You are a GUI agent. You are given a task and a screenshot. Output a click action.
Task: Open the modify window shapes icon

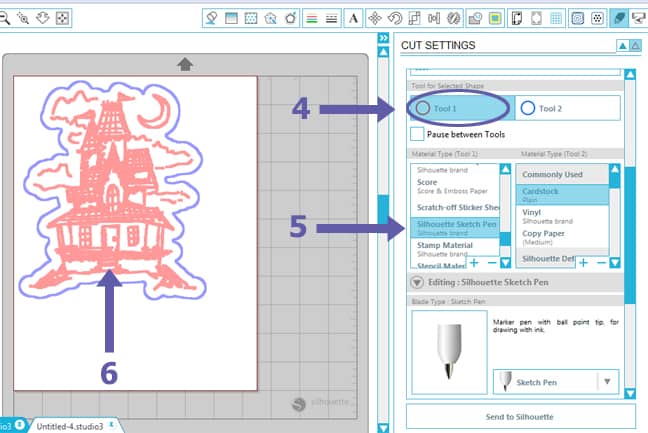click(x=475, y=18)
